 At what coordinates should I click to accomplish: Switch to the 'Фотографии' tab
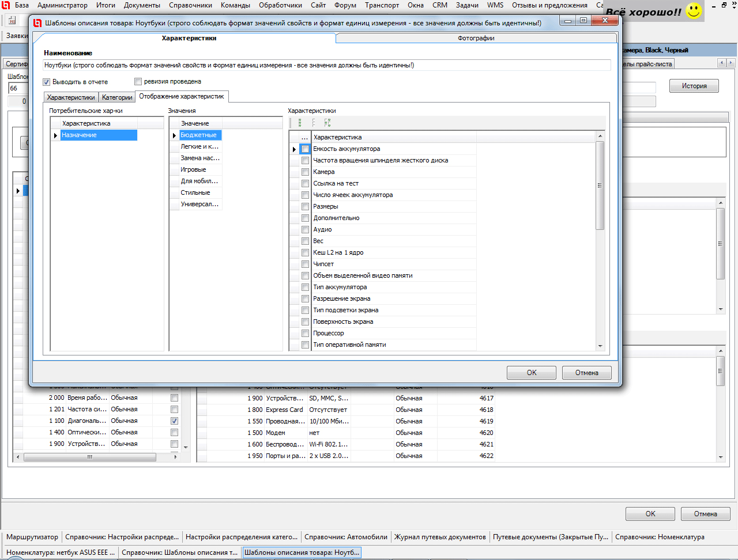(476, 38)
